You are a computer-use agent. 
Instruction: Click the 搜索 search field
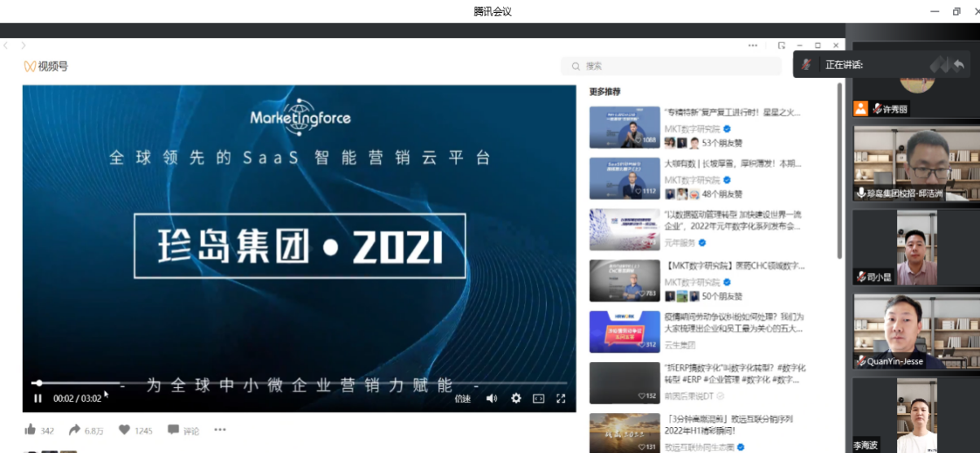click(x=672, y=66)
